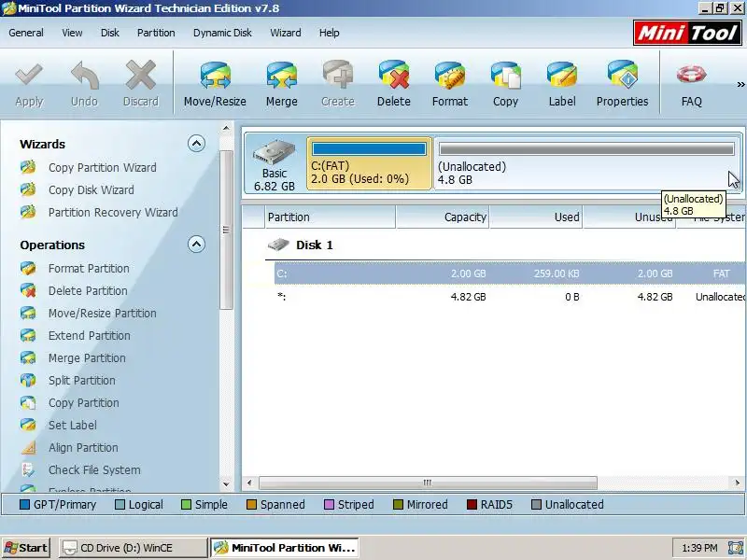Image resolution: width=747 pixels, height=560 pixels.
Task: Click the horizontal scrollbar left arrow
Action: [x=249, y=483]
